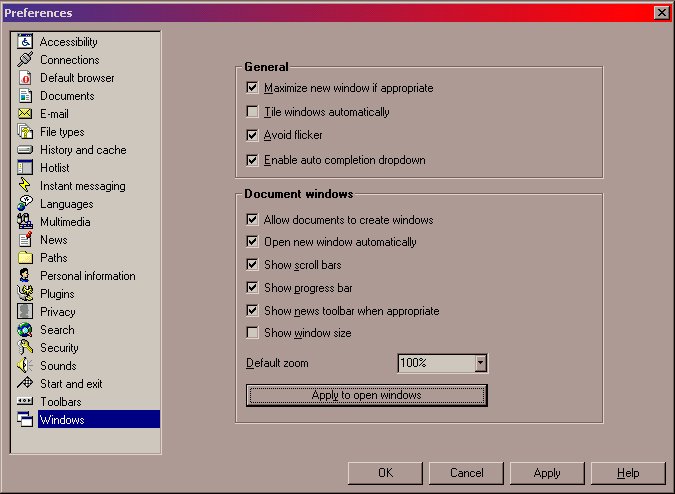Choose the Paths folder icon

[x=25, y=258]
